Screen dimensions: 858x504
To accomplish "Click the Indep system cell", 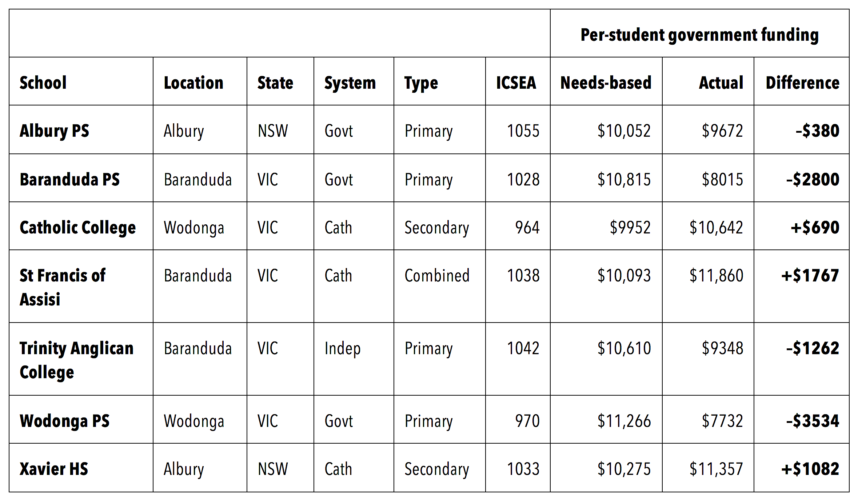I will coord(343,348).
